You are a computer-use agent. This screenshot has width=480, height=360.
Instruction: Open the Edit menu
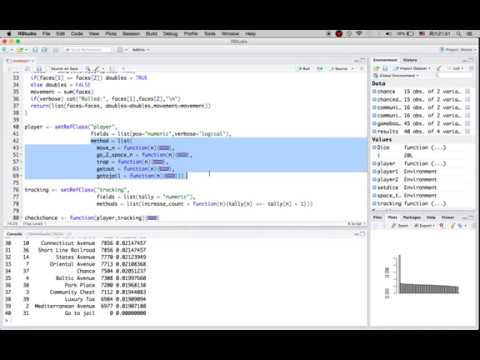coord(60,34)
